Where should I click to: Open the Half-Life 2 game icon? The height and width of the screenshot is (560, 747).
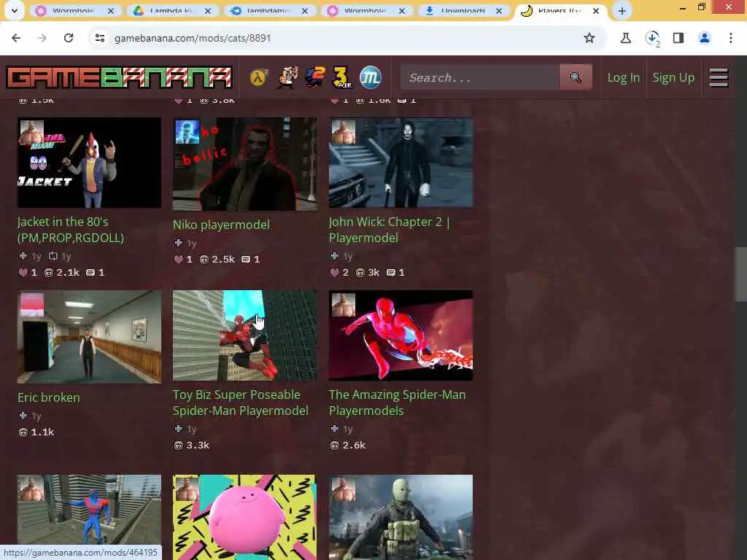259,77
